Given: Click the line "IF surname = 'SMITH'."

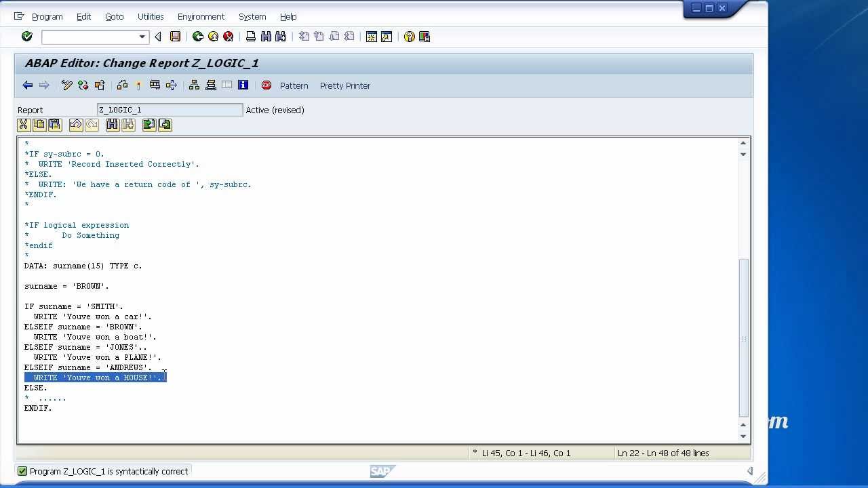Looking at the screenshot, I should (74, 306).
